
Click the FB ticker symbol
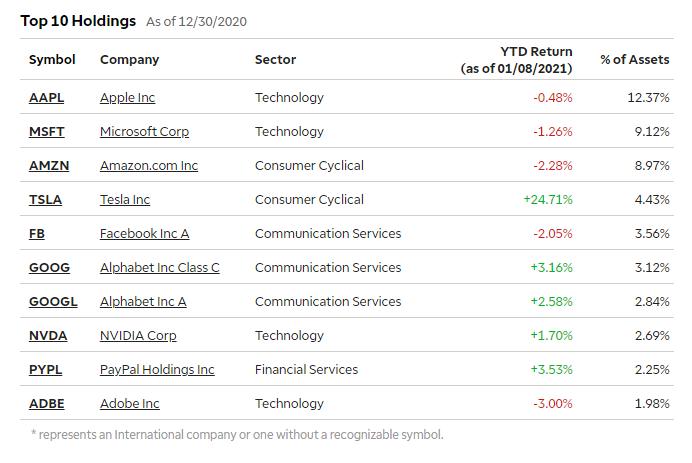[x=37, y=234]
